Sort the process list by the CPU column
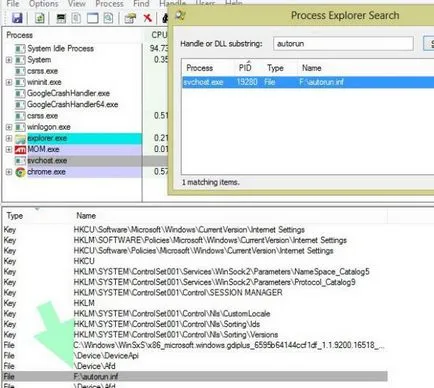434x388 pixels. tap(158, 35)
